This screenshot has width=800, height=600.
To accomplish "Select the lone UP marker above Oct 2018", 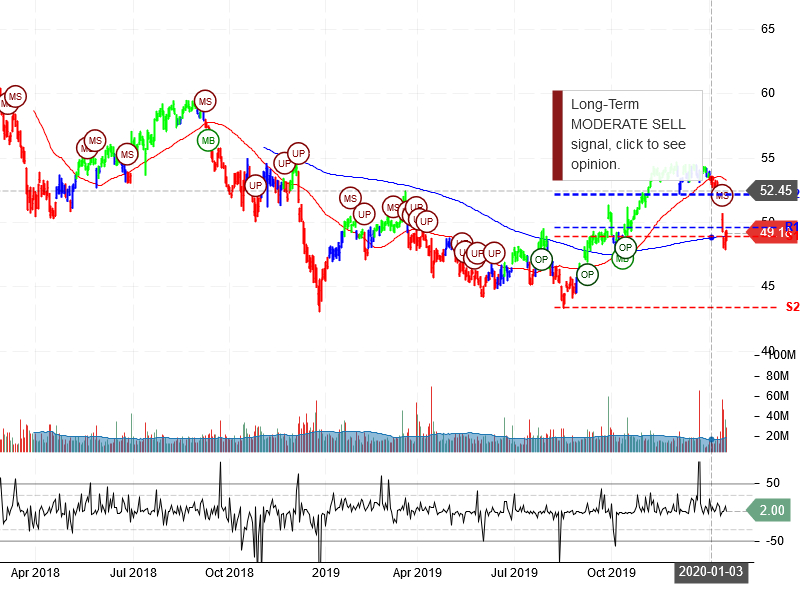I will [255, 185].
